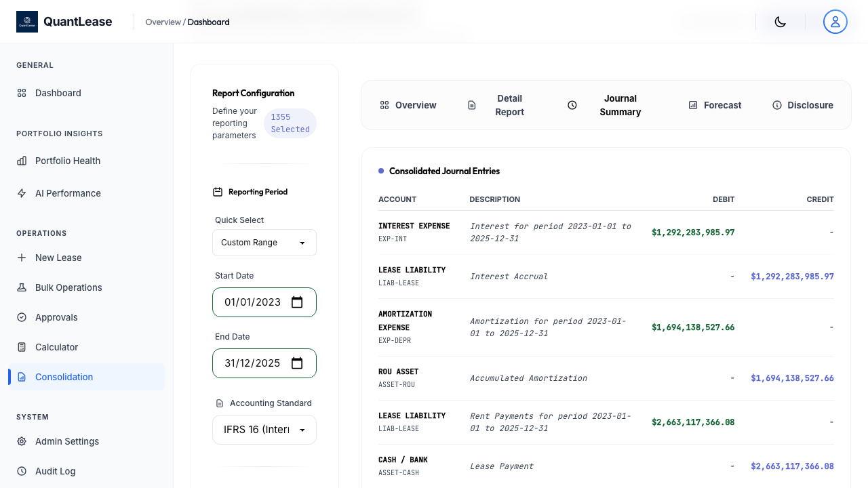The width and height of the screenshot is (868, 488).
Task: Click the 1355 Selected badge
Action: [290, 123]
